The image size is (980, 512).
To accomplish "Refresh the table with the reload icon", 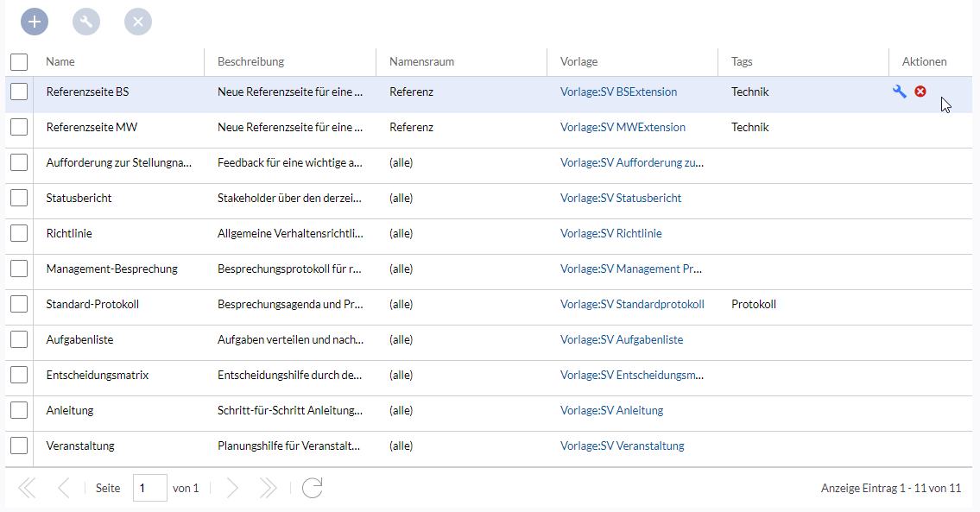I will tap(312, 488).
